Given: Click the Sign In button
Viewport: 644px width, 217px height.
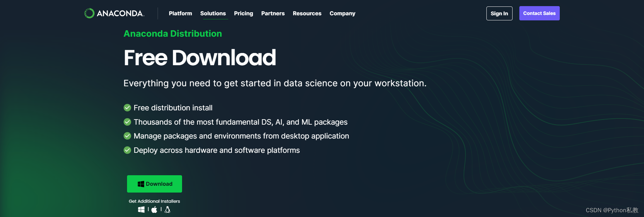Looking at the screenshot, I should coord(499,13).
